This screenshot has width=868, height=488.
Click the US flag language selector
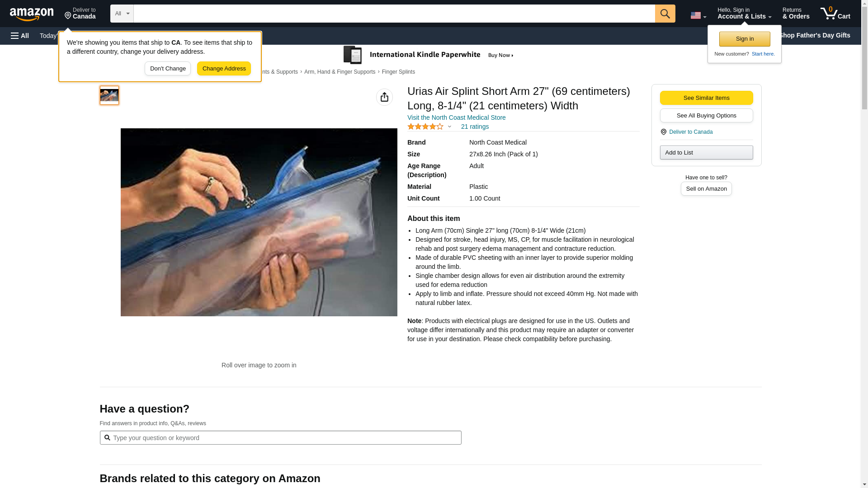pos(698,15)
